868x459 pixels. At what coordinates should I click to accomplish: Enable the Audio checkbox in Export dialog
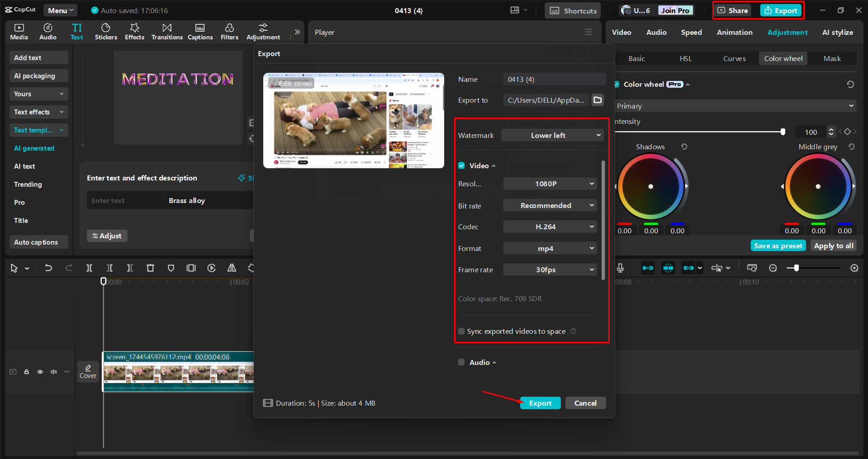pyautogui.click(x=461, y=362)
